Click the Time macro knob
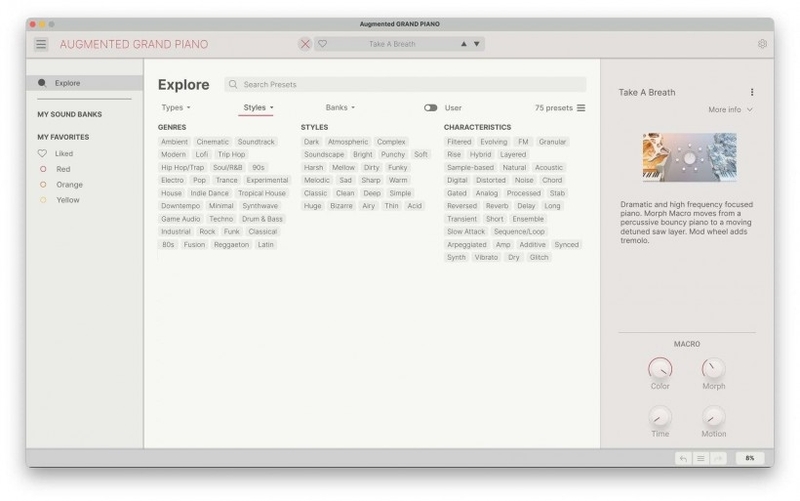Screen dimensions: 800x501 pos(660,417)
